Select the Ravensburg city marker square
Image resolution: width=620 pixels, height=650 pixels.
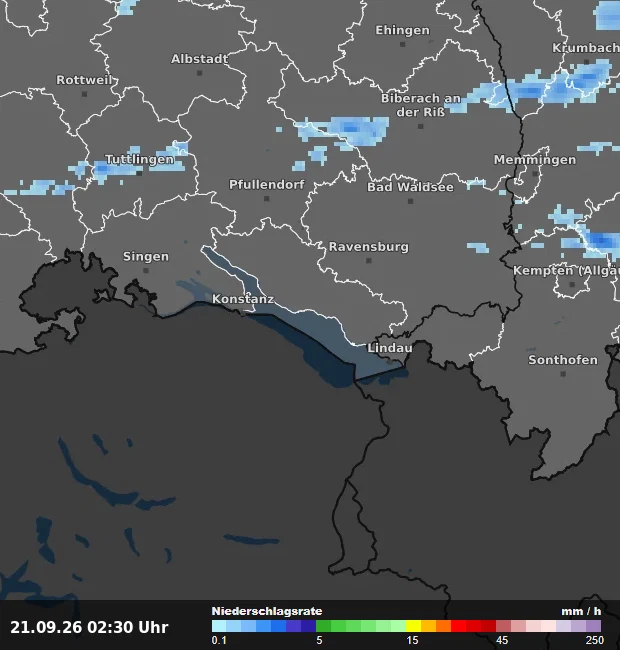[368, 261]
